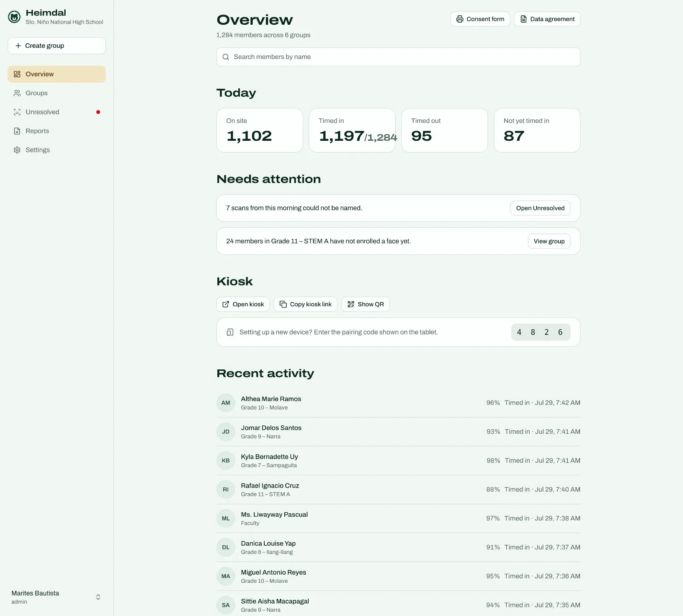Click 'Timed in · Jul 29, 7:38 AM' timestamp

543,518
